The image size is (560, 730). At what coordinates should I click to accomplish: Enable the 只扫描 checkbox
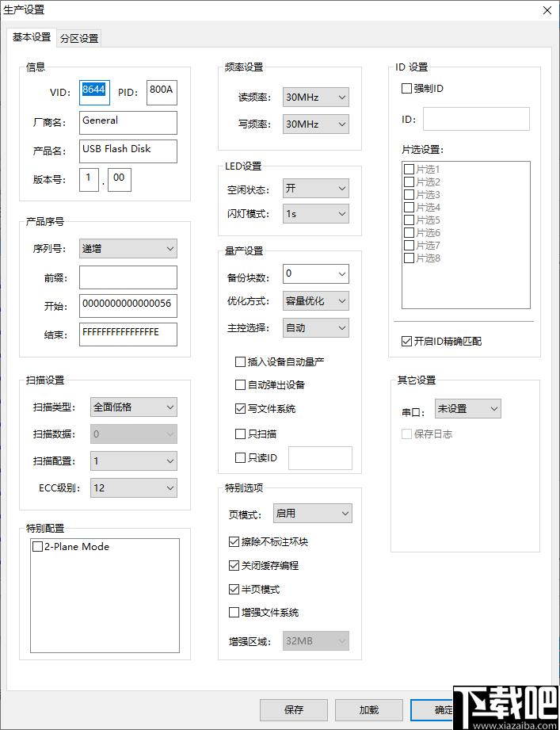[x=241, y=434]
